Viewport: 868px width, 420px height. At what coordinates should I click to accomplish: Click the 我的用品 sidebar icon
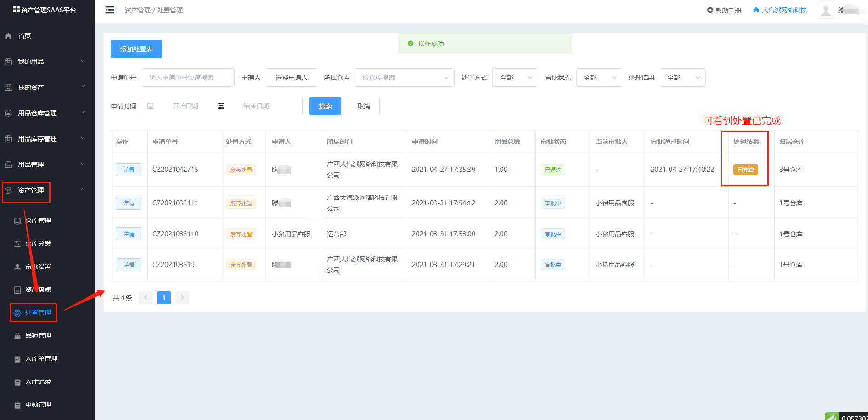tap(8, 62)
